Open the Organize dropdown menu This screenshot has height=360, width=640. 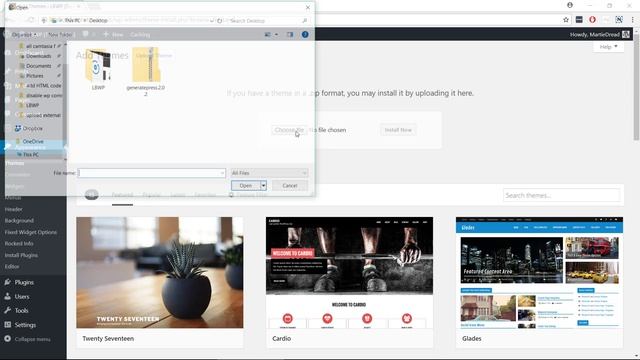pos(24,35)
